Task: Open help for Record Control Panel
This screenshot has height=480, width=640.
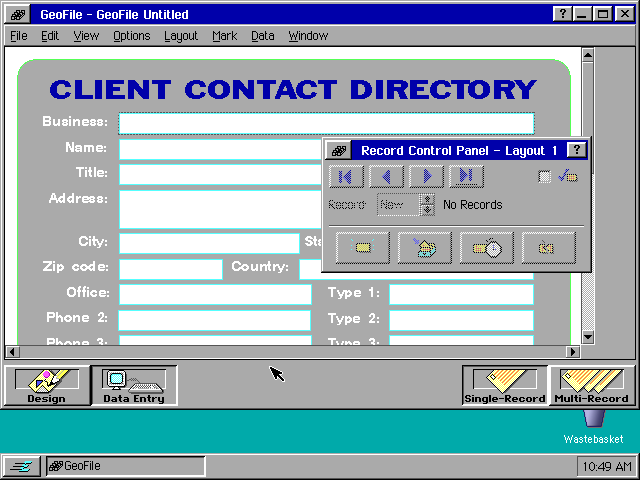Action: [x=577, y=150]
